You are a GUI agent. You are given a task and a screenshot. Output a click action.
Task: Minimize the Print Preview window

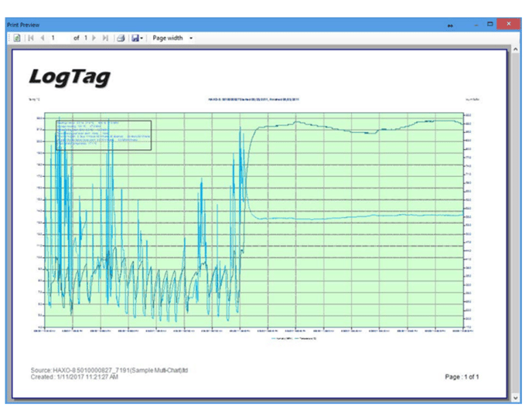pyautogui.click(x=476, y=25)
